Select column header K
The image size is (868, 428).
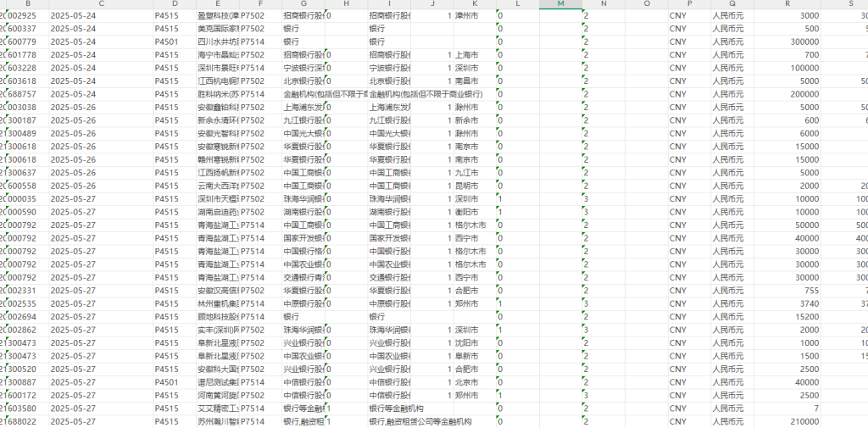point(475,4)
